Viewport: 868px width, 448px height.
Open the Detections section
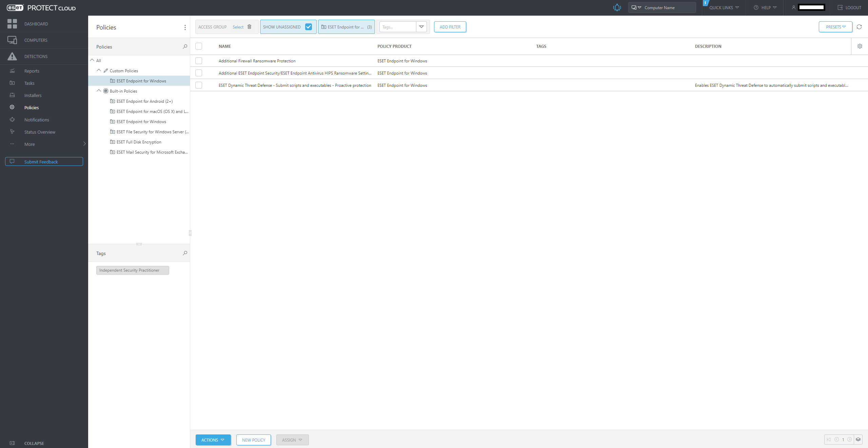click(x=36, y=56)
